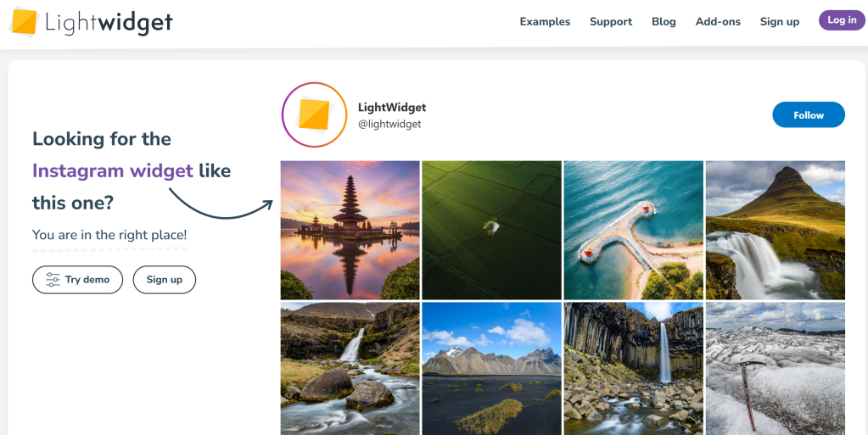Open Add-ons in the top navigation
Image resolution: width=868 pixels, height=435 pixels.
point(718,21)
